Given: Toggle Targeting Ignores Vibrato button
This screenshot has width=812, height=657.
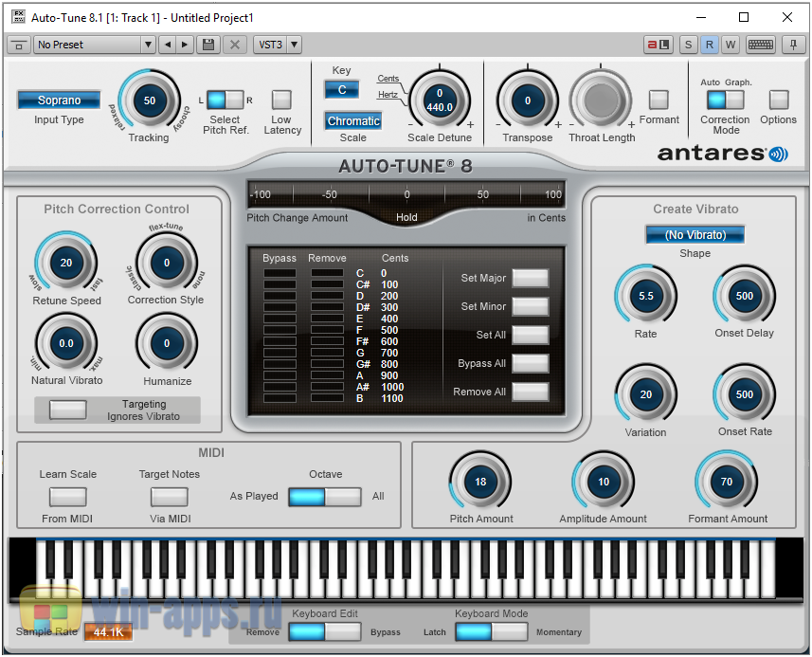Looking at the screenshot, I should pyautogui.click(x=68, y=410).
